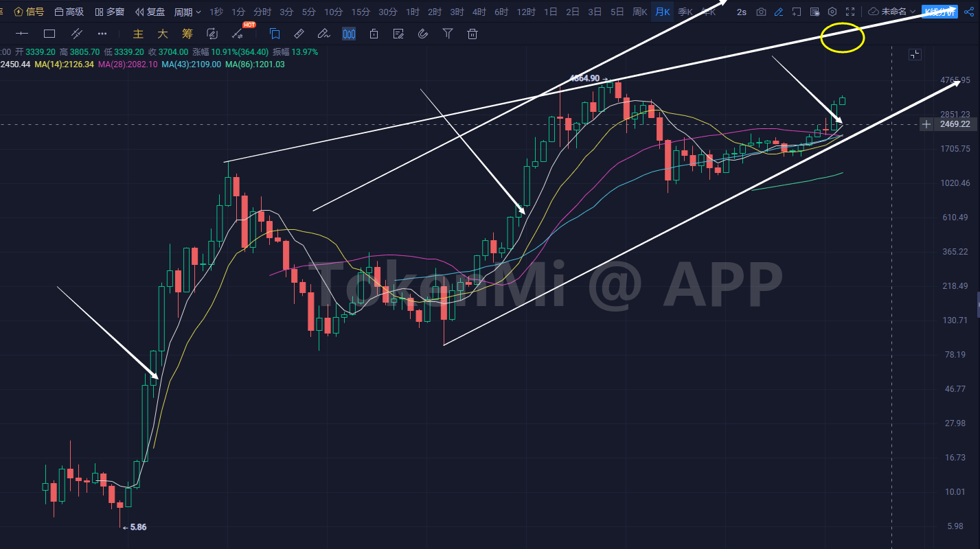Viewport: 980px width, 549px height.
Task: Click the 复盘 replay button
Action: [150, 12]
